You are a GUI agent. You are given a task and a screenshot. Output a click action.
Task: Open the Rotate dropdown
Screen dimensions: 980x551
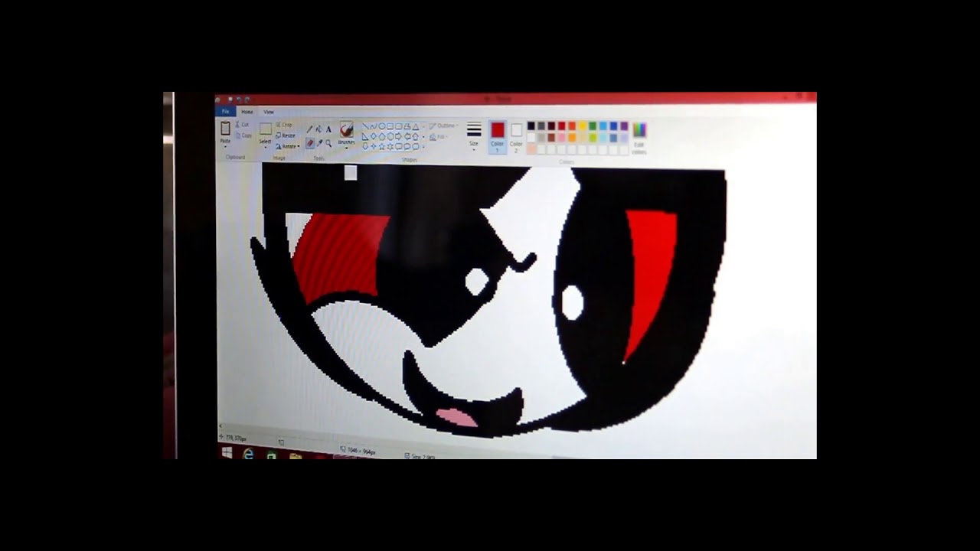tap(288, 146)
